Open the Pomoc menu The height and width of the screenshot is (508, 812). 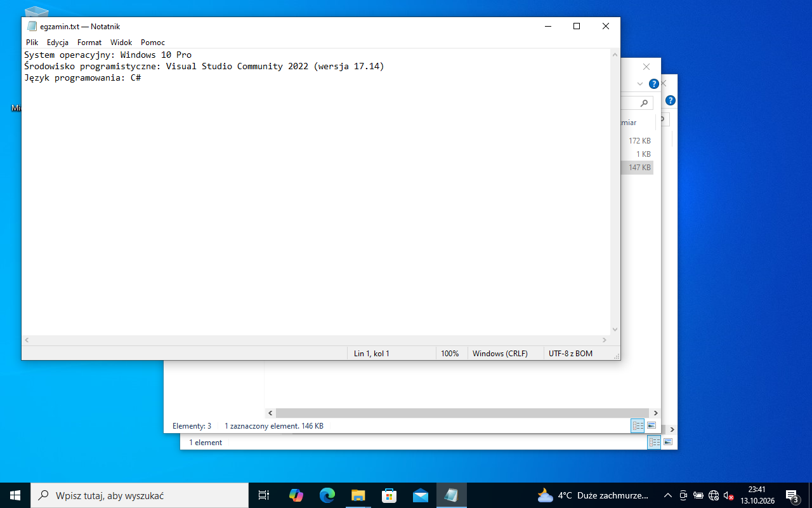pos(153,43)
